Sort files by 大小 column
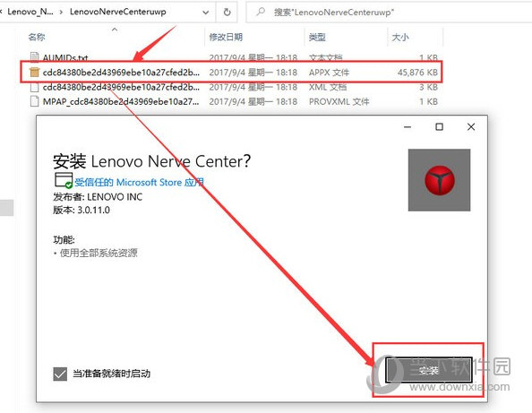 (400, 37)
